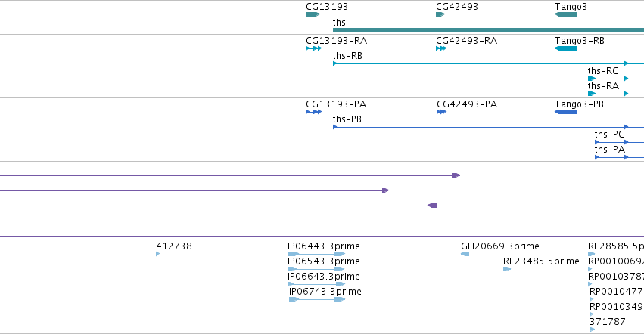Select the CG13193-RA transcript glyph
Screen dimensions: 644x334
(314, 48)
